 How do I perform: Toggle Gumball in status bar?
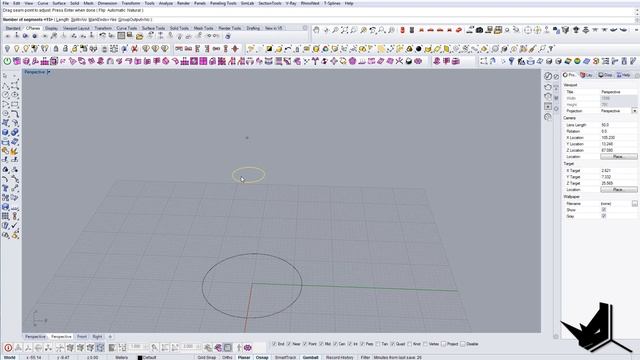click(x=310, y=358)
